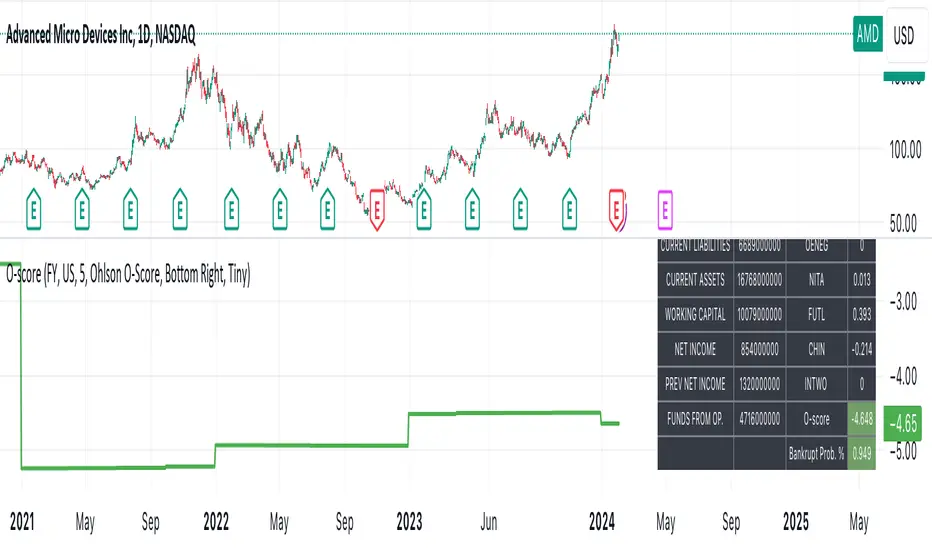Click the Jun label on time axis
The height and width of the screenshot is (550, 932).
click(x=489, y=521)
